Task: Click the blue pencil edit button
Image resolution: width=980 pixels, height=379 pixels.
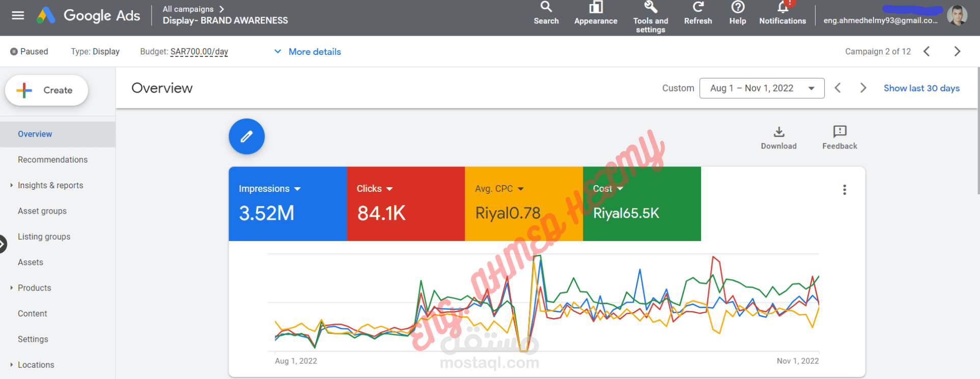Action: tap(246, 136)
